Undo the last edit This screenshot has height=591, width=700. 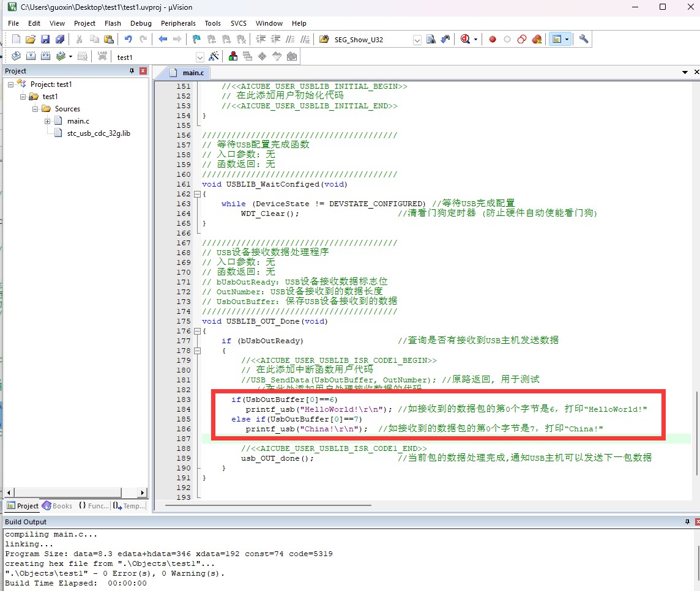pyautogui.click(x=128, y=39)
